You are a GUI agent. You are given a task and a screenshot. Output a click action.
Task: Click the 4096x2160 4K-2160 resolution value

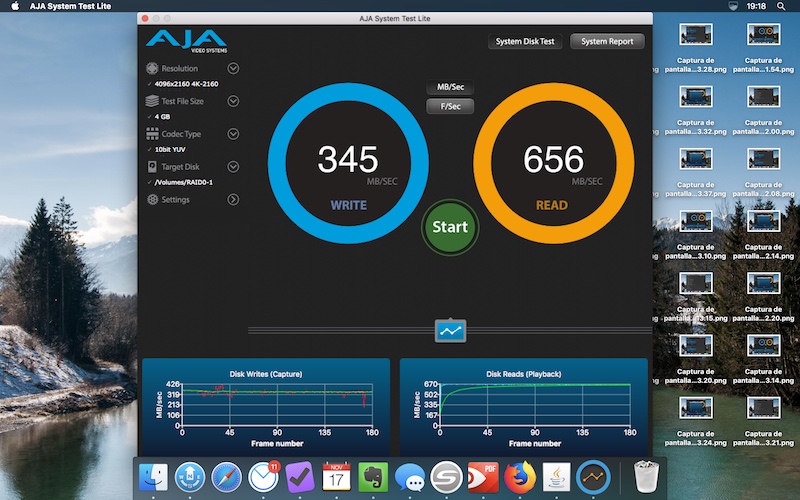186,84
